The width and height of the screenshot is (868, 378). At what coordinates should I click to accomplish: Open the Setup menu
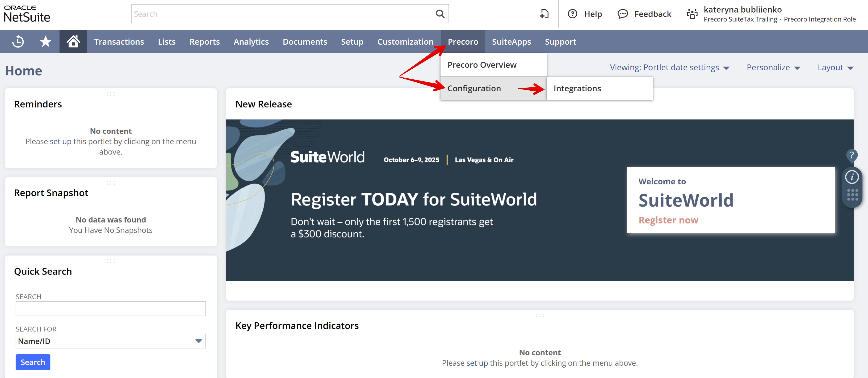tap(352, 42)
